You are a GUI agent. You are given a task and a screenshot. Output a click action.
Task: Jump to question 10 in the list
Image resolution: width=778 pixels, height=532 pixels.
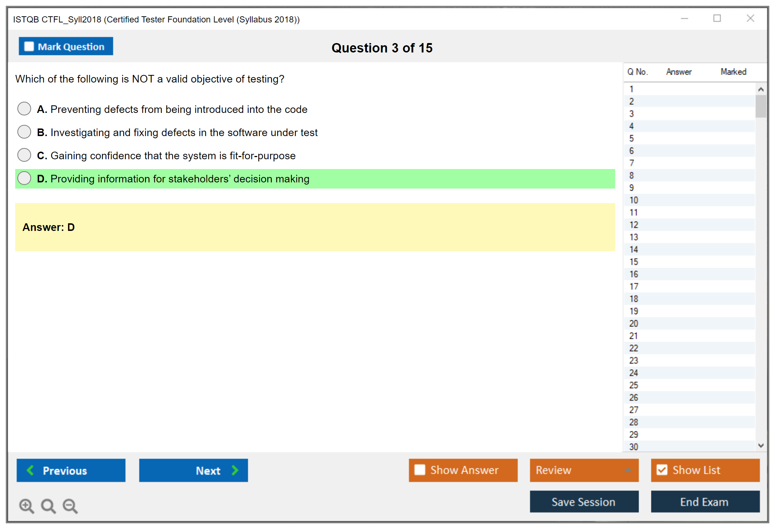(634, 200)
